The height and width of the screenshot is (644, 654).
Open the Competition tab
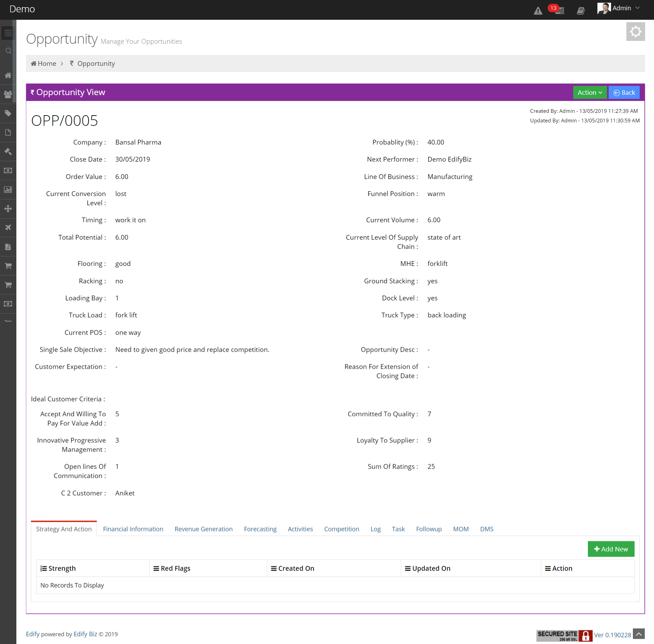click(x=341, y=529)
